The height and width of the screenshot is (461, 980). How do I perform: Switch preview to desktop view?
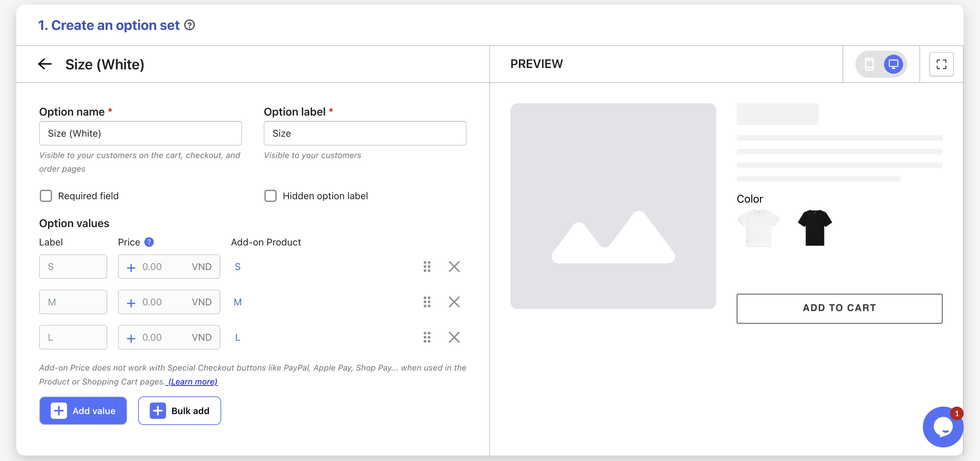(x=893, y=64)
